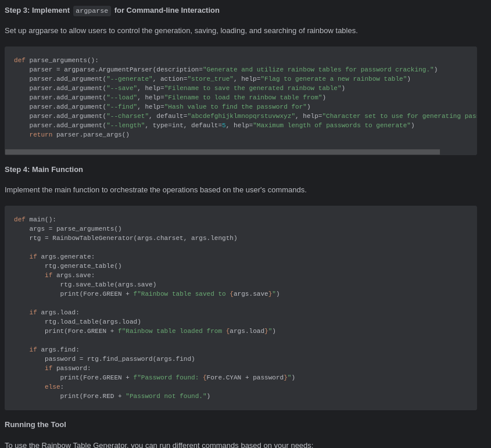This screenshot has height=448, width=491.
Task: Click the sentence beginning 'Set up argparse to allow users'
Action: coord(181,31)
